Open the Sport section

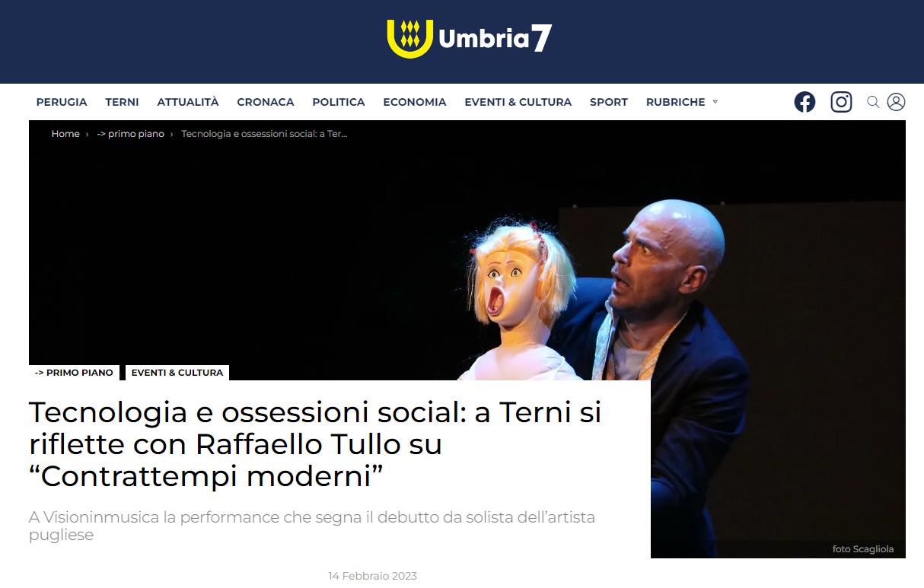pyautogui.click(x=609, y=102)
